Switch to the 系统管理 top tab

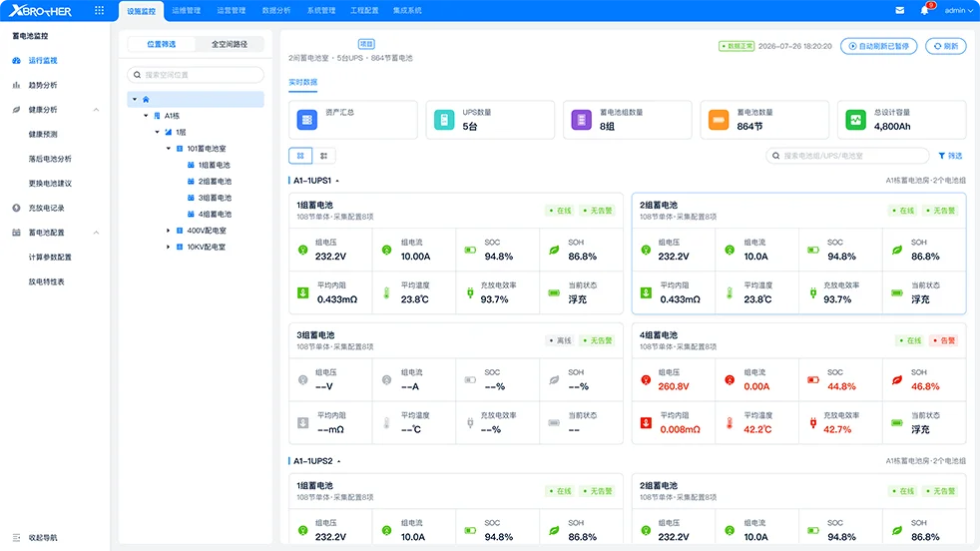321,11
